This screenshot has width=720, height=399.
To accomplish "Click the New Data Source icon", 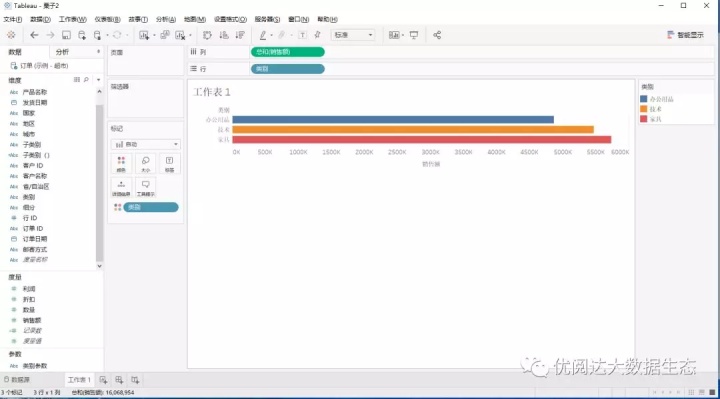I will click(x=82, y=35).
